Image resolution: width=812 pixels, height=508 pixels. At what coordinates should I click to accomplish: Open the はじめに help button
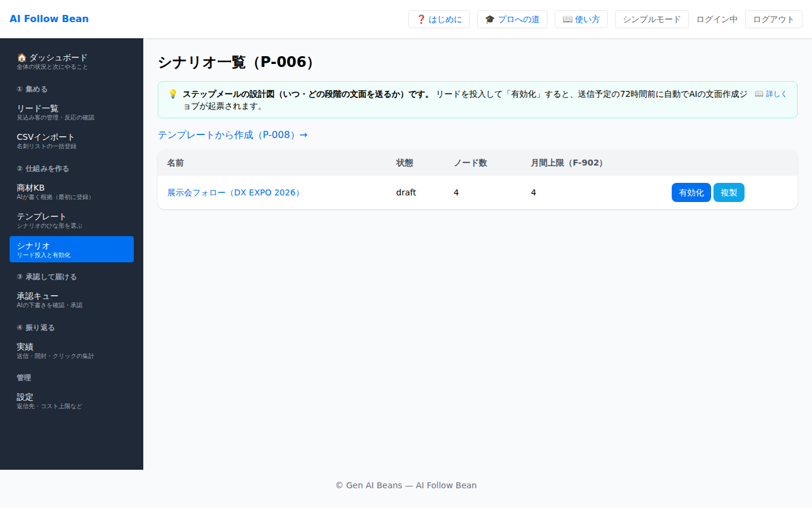(439, 19)
